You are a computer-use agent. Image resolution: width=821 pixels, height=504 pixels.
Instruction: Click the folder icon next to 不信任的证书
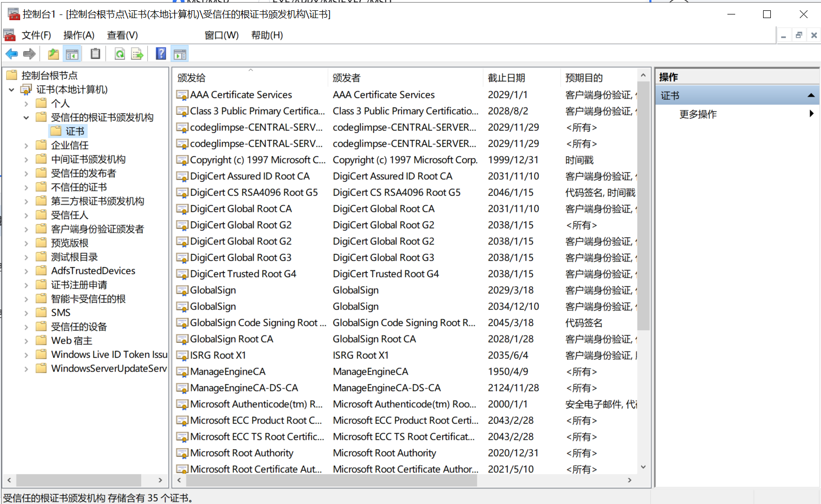41,187
